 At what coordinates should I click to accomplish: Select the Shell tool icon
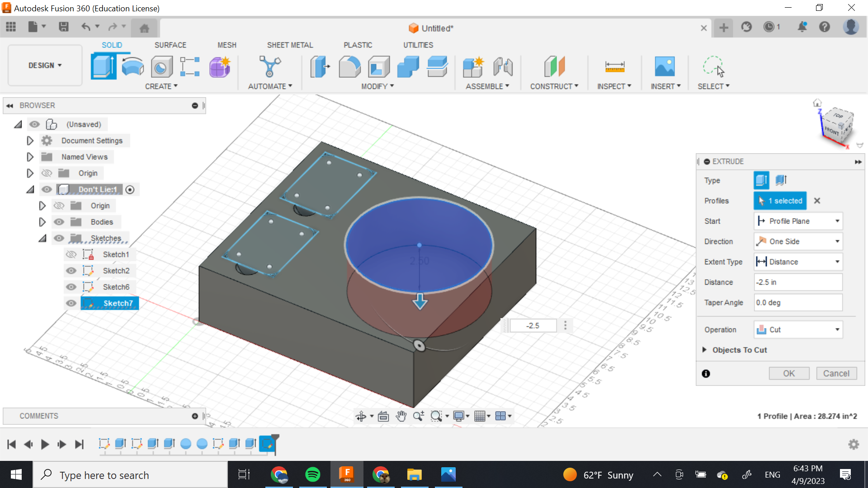tap(379, 66)
